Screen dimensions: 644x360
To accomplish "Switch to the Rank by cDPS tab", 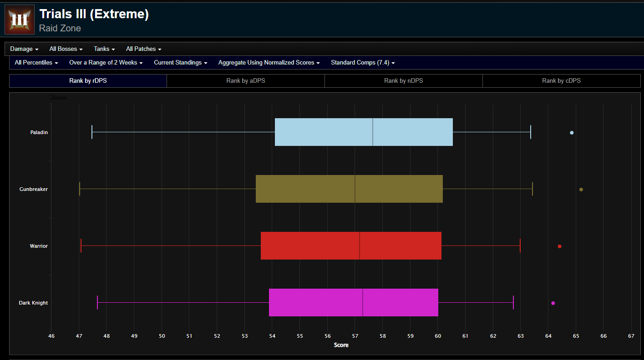I will (562, 81).
